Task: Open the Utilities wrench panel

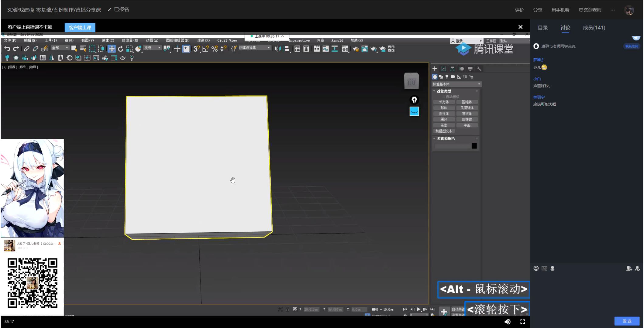Action: [479, 69]
